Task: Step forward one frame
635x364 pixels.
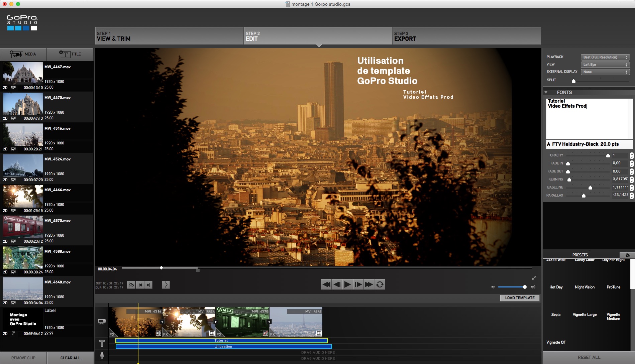Action: [358, 284]
